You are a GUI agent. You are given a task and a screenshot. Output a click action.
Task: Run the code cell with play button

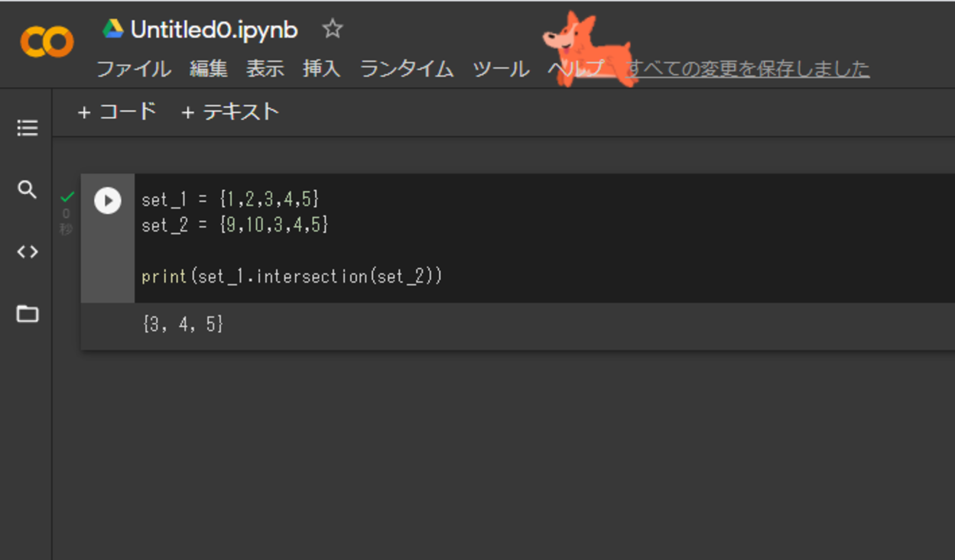tap(107, 201)
